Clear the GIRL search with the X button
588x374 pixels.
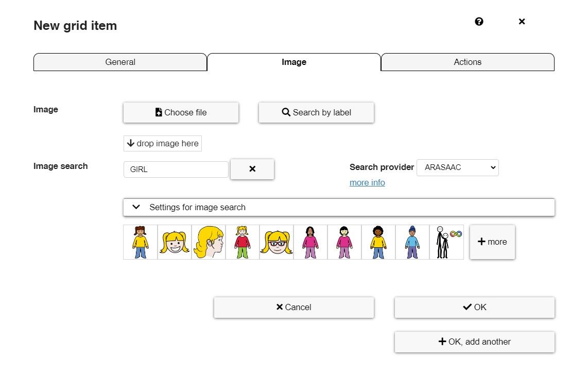point(252,169)
